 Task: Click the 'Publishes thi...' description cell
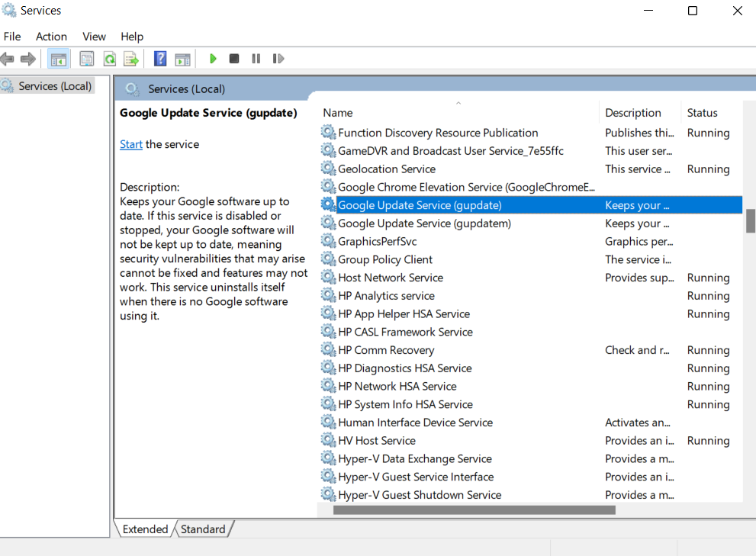[x=639, y=133]
